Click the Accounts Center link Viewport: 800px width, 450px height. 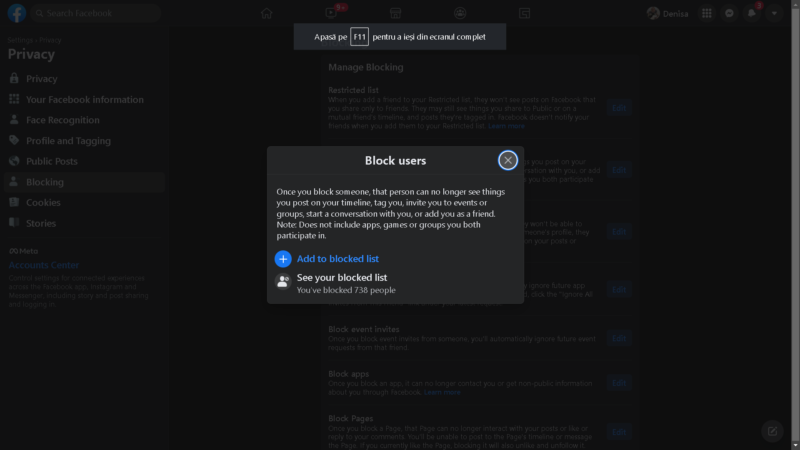43,265
